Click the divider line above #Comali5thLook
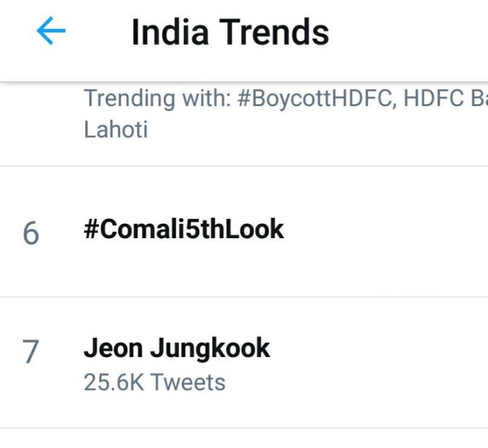Screen dimensions: 488x448 point(244,166)
